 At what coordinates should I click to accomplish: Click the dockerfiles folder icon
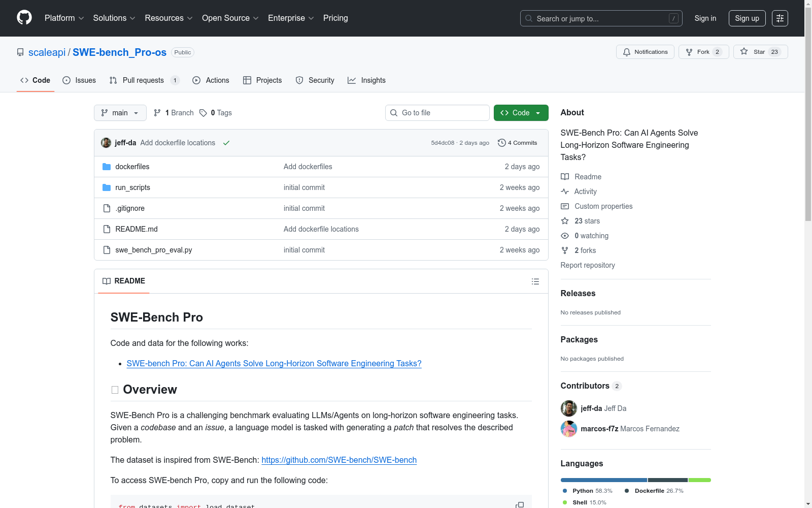pos(107,167)
